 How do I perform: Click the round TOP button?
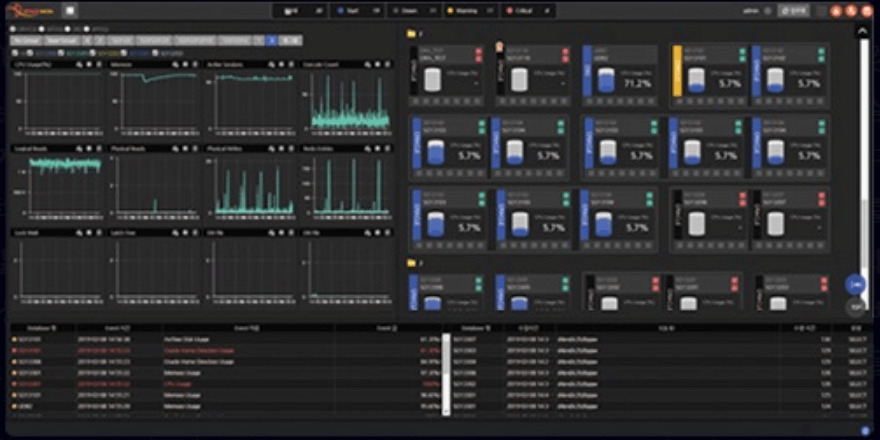(x=855, y=307)
